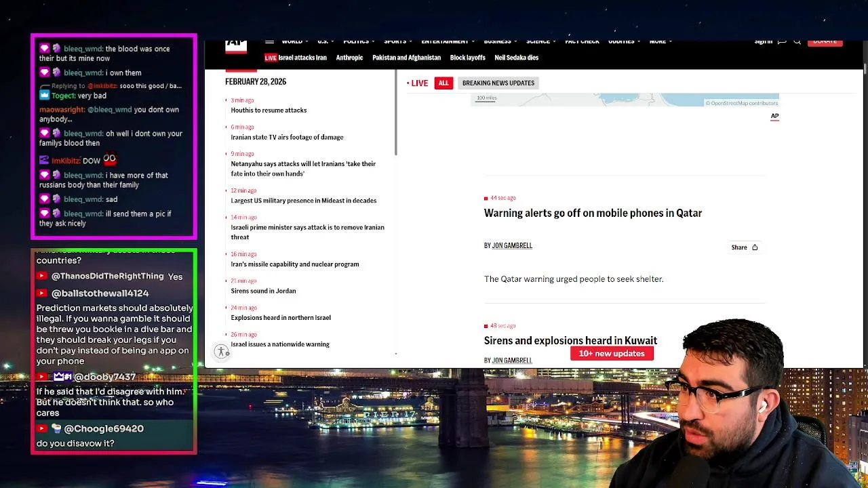This screenshot has width=868, height=488.
Task: Open Israel issues a nationwide warning update
Action: coord(280,344)
